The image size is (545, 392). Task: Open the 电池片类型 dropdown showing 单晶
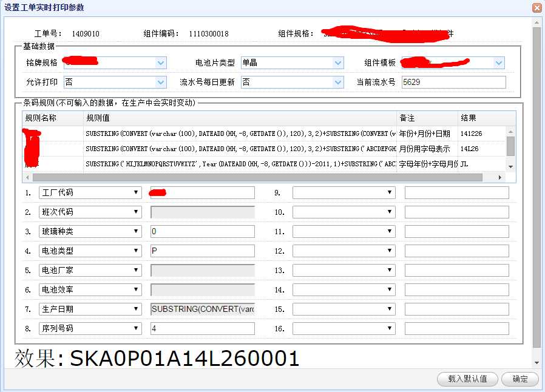338,63
